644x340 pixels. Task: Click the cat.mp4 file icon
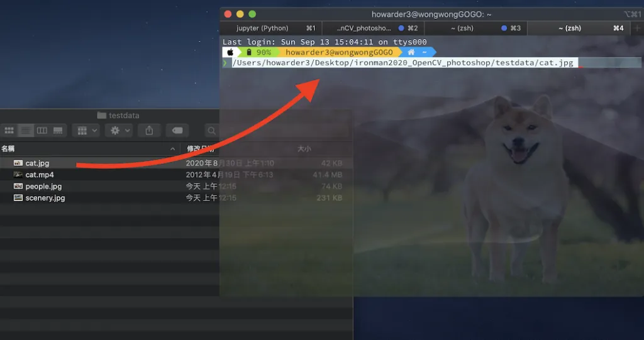coord(18,175)
